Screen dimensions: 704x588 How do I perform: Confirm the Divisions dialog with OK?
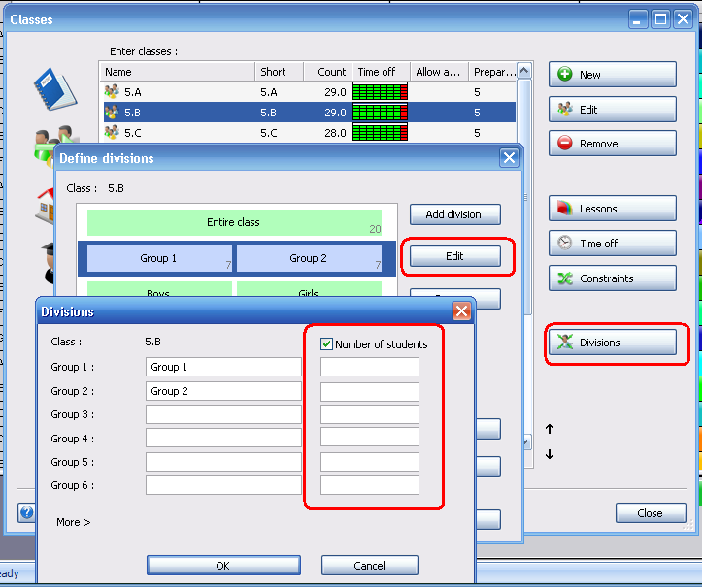pos(223,566)
